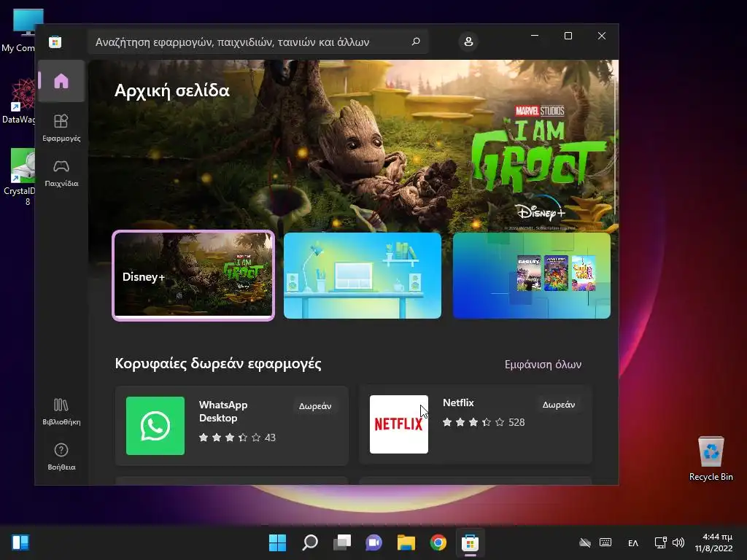Open the Παιχνίδια (Games) sidebar section

[61, 173]
